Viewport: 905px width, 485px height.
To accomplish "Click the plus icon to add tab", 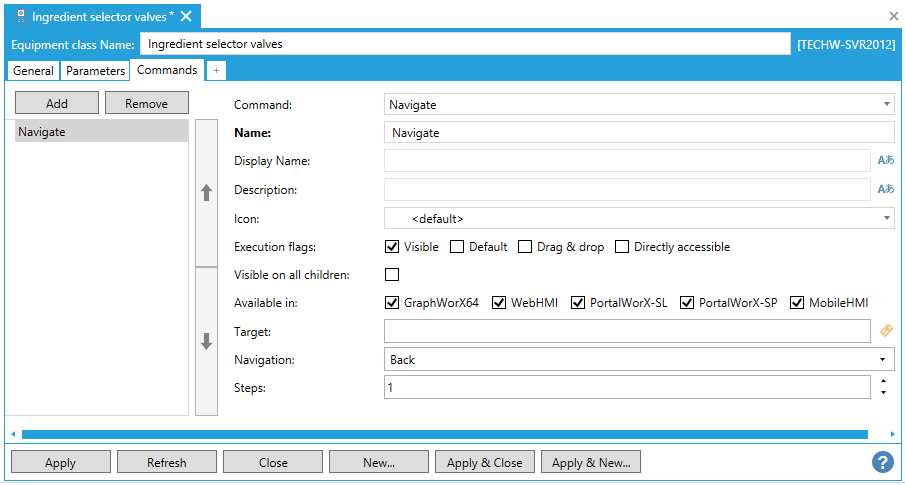I will [217, 70].
